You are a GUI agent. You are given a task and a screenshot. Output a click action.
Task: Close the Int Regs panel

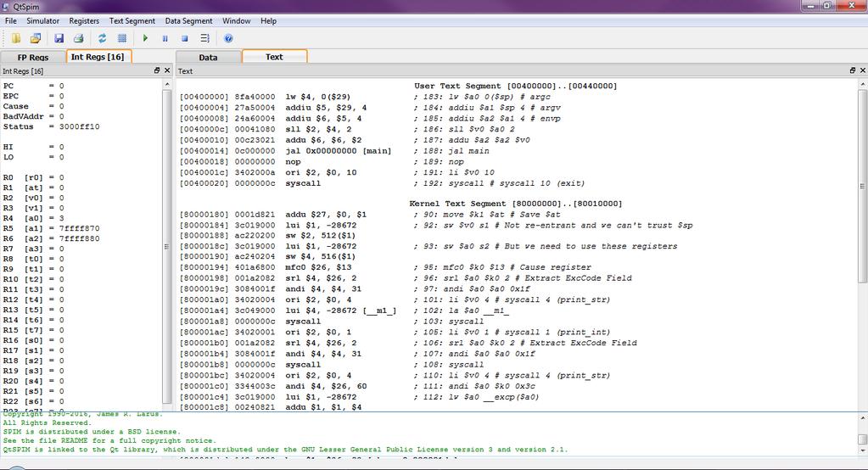167,70
